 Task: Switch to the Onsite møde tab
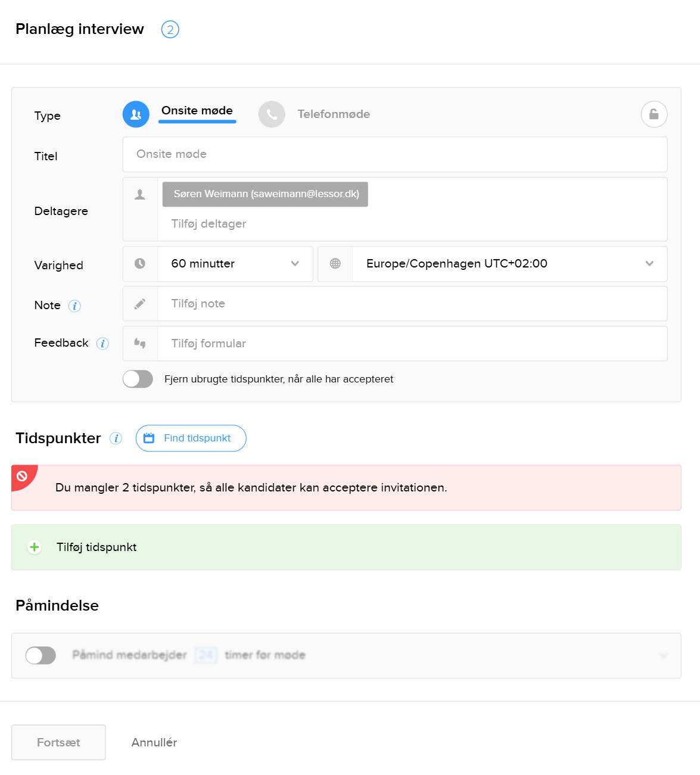point(197,111)
